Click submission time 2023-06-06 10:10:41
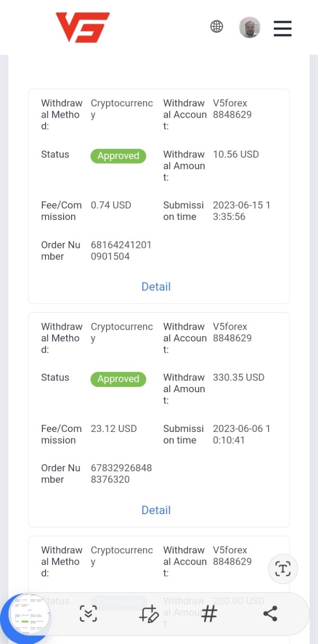 click(x=242, y=434)
